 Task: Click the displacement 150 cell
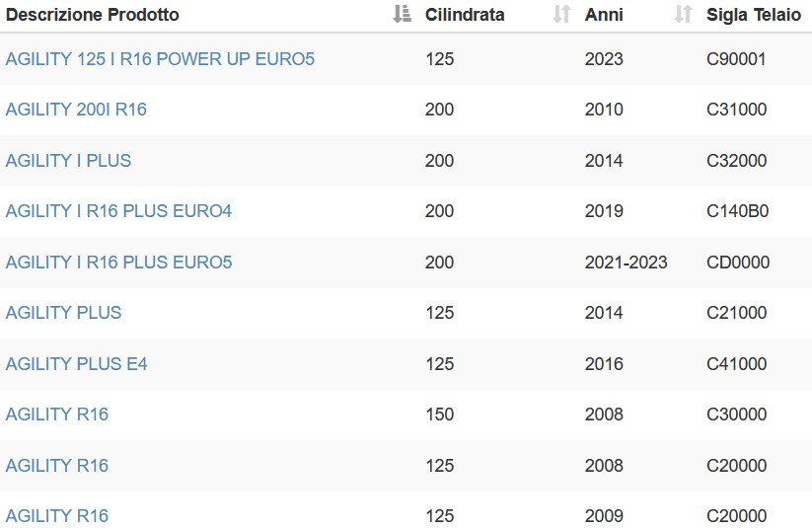[x=439, y=414]
